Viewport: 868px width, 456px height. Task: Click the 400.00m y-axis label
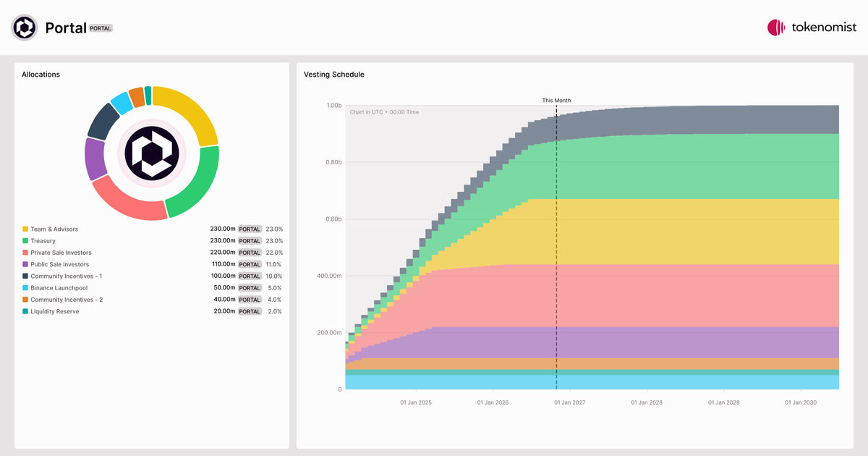coord(329,276)
